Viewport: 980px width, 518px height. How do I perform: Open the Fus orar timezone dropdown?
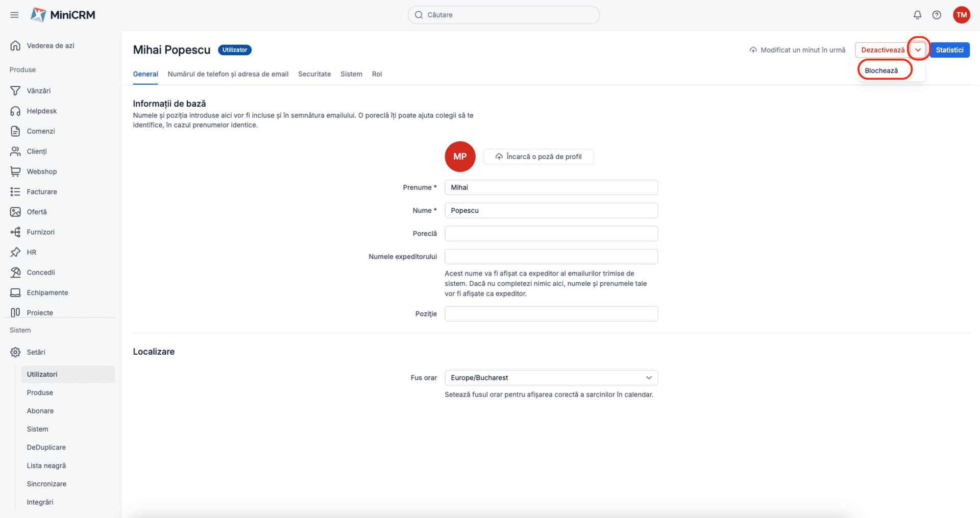pyautogui.click(x=551, y=378)
